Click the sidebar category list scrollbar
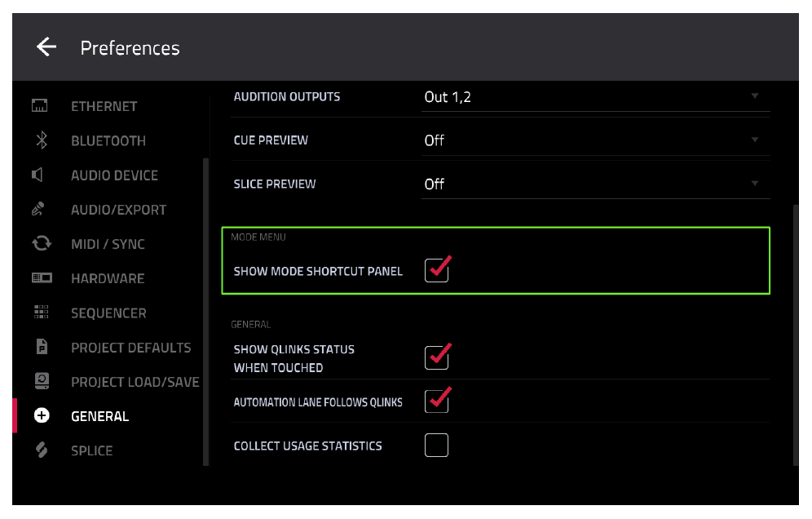 point(205,312)
